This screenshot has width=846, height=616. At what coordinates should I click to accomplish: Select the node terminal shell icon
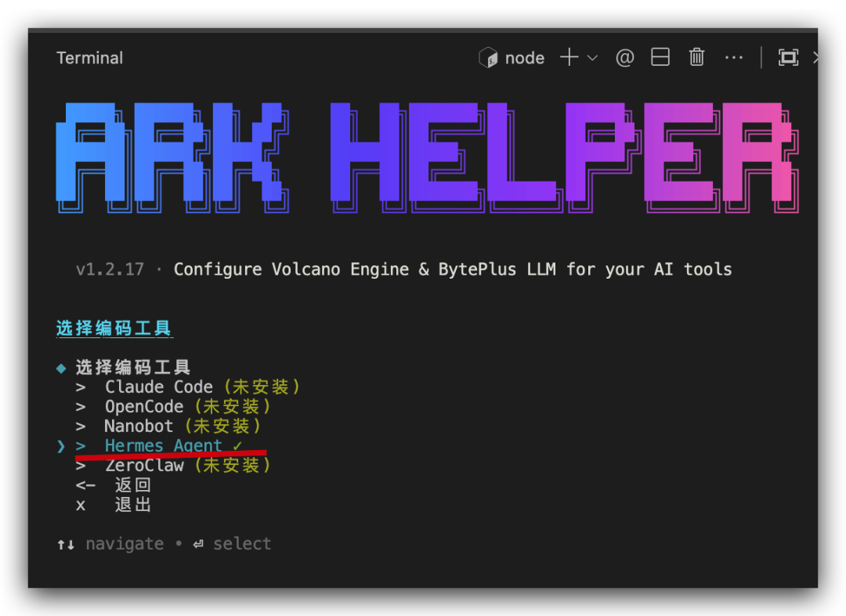coord(488,57)
